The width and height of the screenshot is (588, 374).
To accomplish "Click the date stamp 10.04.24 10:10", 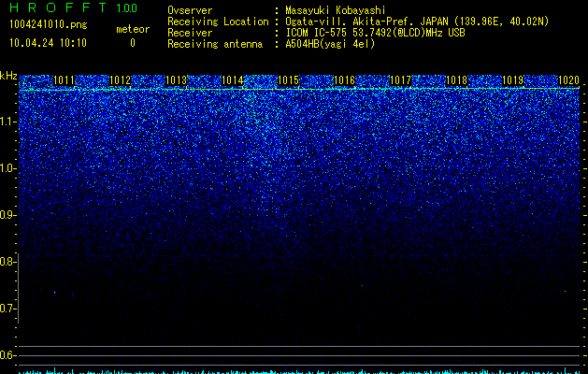I will click(x=48, y=43).
